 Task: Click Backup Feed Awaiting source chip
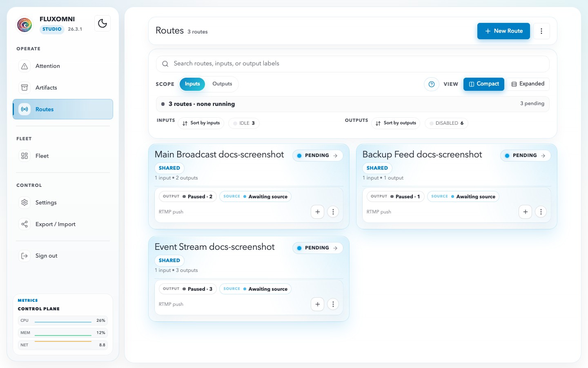click(x=463, y=197)
